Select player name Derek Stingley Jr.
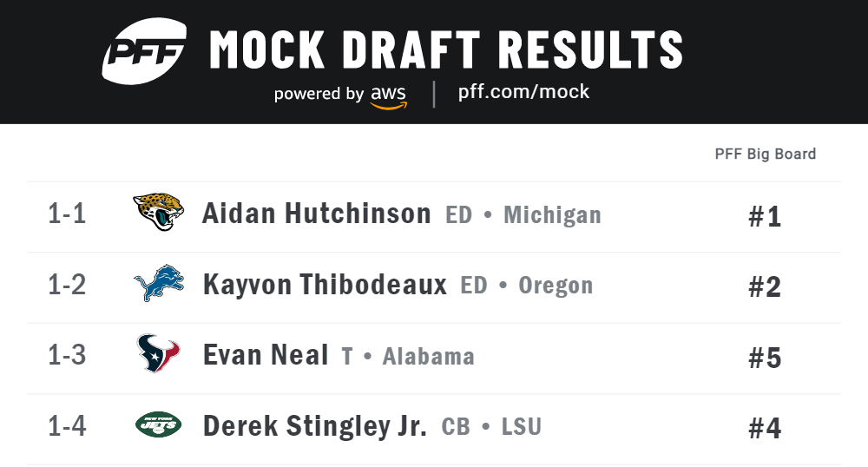Viewport: 868px width, 467px height. (315, 426)
